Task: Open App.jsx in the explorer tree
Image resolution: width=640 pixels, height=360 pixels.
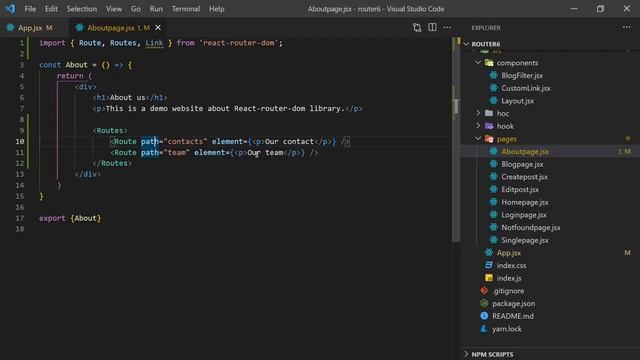Action: click(509, 253)
